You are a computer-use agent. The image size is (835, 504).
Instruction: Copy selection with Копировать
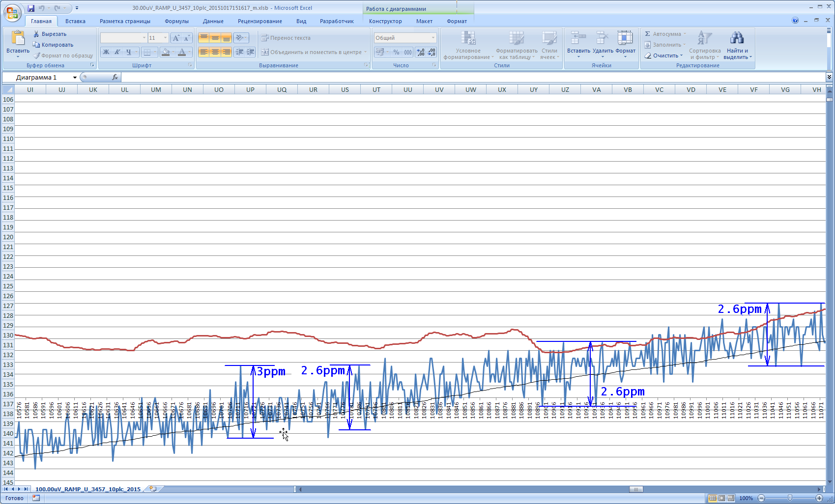tap(53, 45)
